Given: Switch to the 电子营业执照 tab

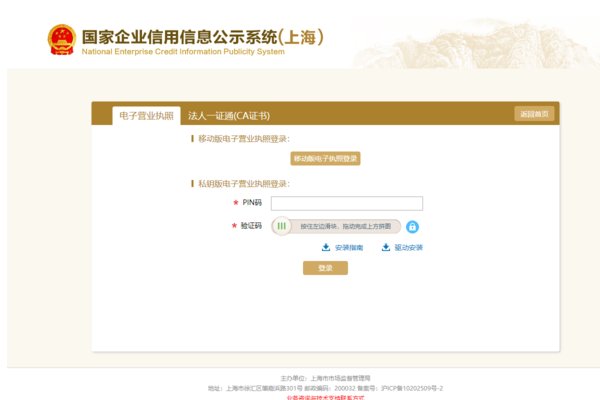Looking at the screenshot, I should pos(146,116).
